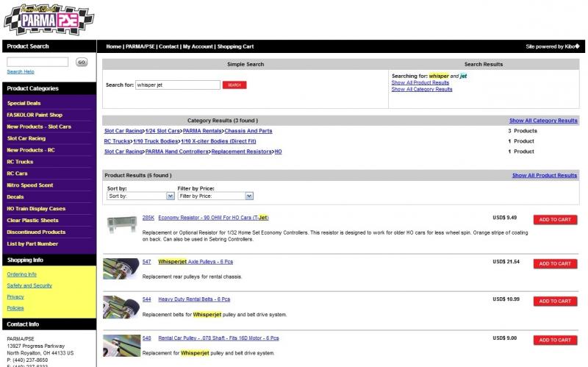The height and width of the screenshot is (367, 588).
Task: Focus the 'Search for' text field
Action: pyautogui.click(x=178, y=85)
